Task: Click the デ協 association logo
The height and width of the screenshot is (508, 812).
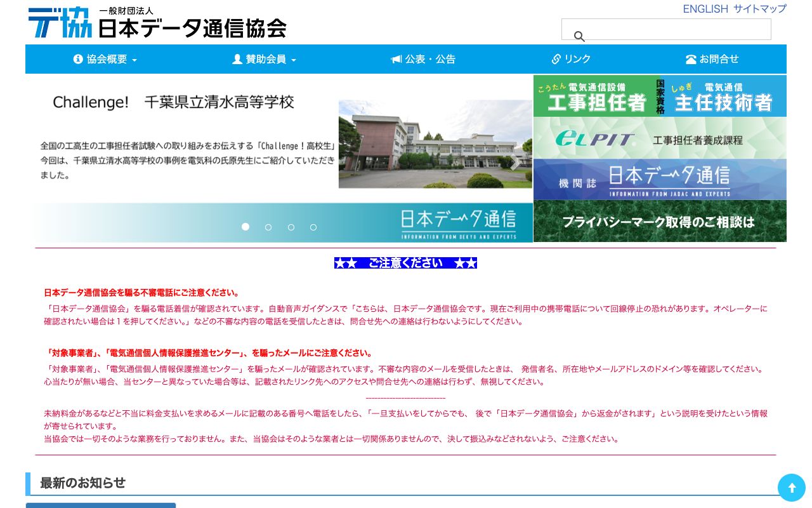Action: tap(60, 22)
